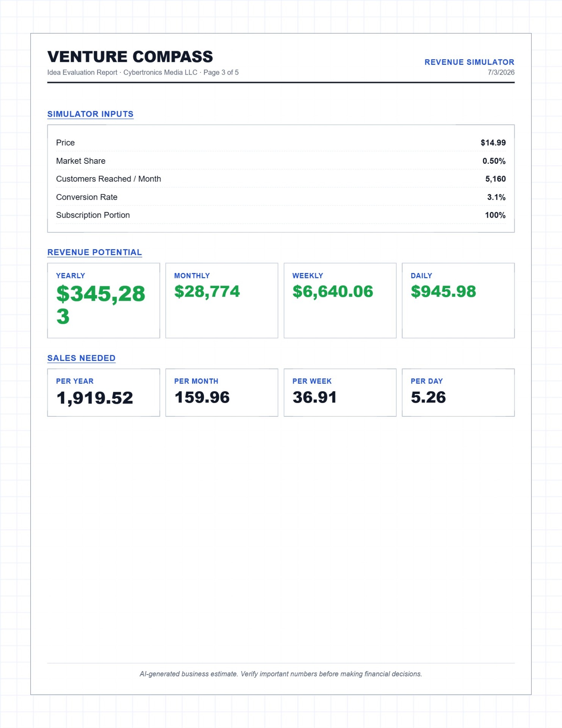Screen dimensions: 562x728
Task: Click the Idea Evaluation Report subtitle line
Action: coord(143,72)
